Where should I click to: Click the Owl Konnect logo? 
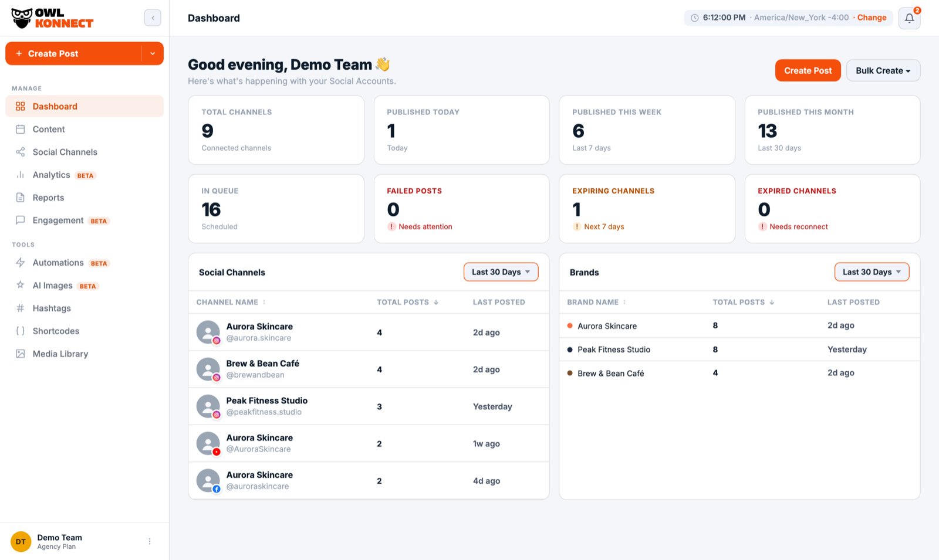(52, 18)
